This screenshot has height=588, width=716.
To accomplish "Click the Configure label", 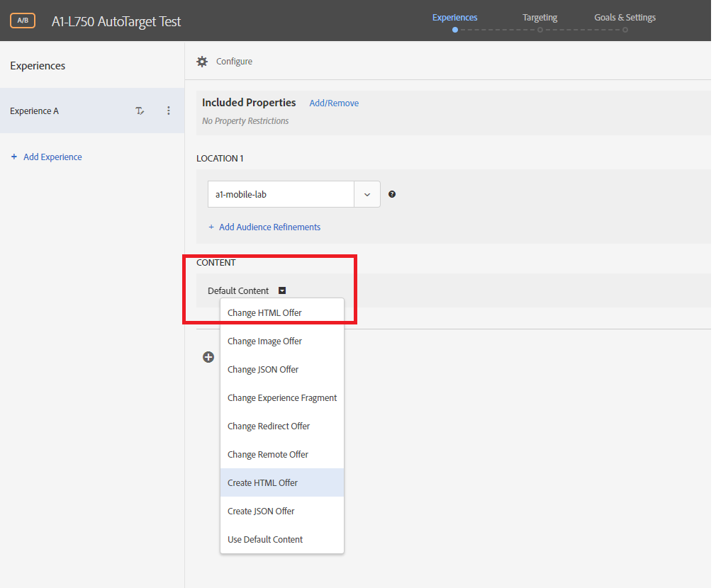I will 234,61.
